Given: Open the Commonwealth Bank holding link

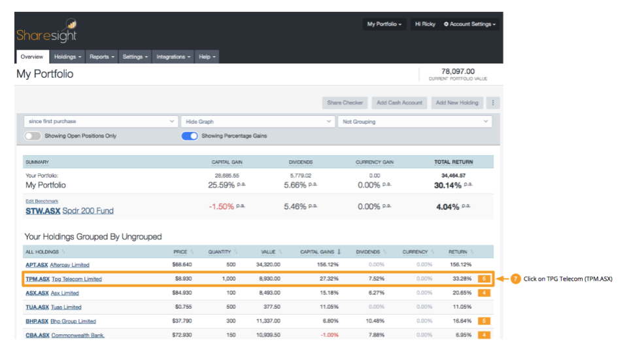Looking at the screenshot, I should [78, 335].
